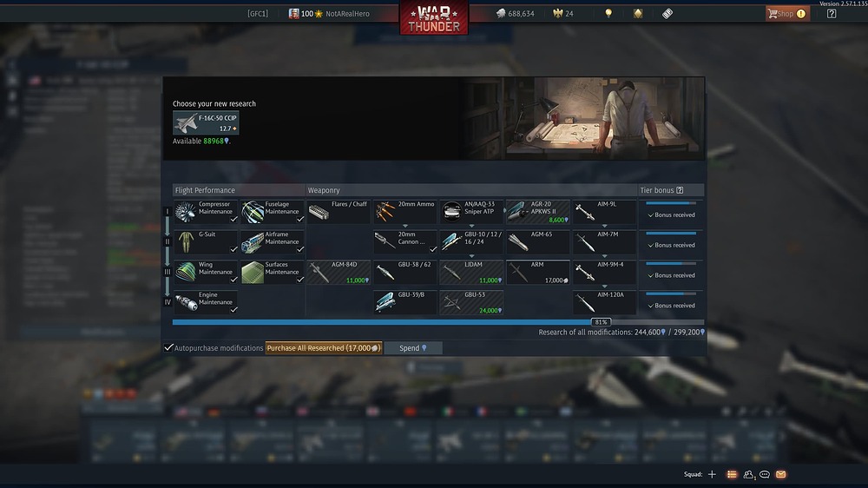Add a squad member with plus icon
The width and height of the screenshot is (868, 488).
point(712,474)
